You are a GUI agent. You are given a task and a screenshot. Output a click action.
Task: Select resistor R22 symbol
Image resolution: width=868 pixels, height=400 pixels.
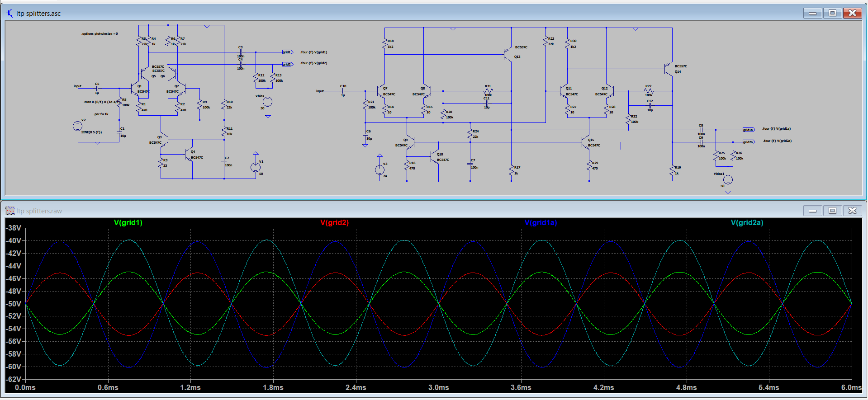pyautogui.click(x=649, y=91)
